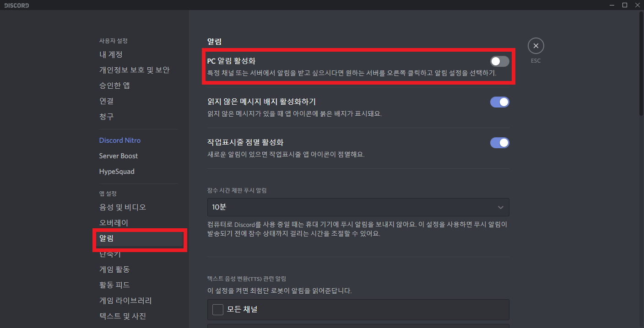Minimize the Discord window
Viewport: 644px width, 328px height.
coord(612,5)
